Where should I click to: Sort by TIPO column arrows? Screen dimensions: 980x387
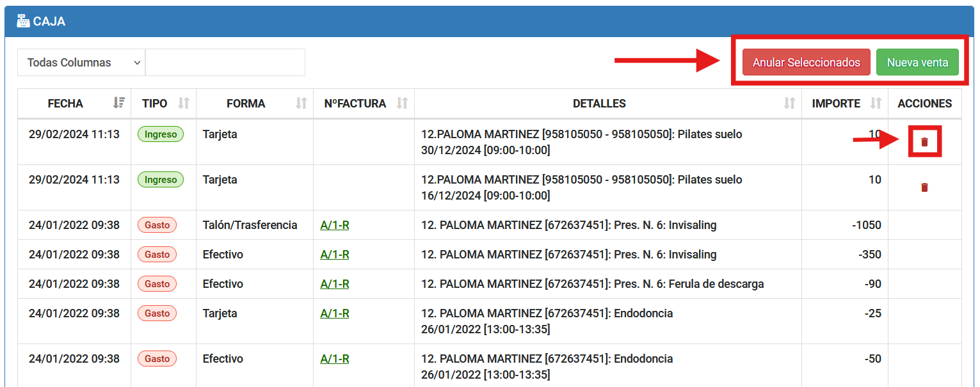click(x=184, y=103)
